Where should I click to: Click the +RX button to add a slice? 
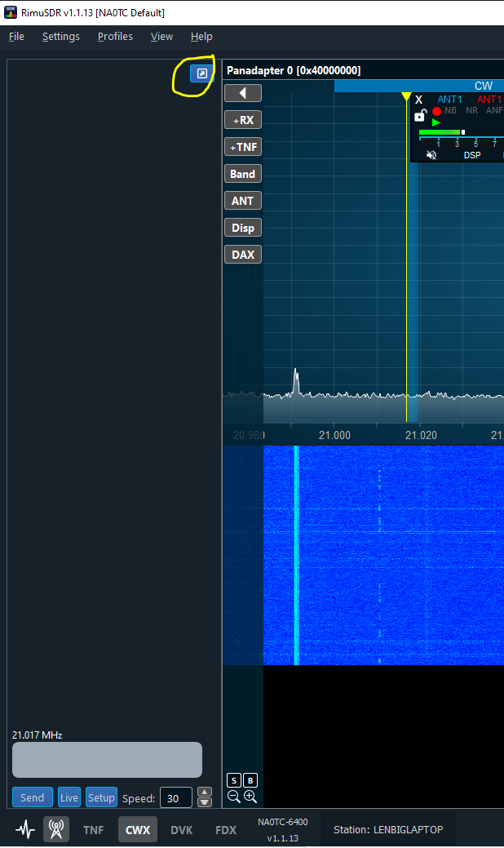[243, 120]
